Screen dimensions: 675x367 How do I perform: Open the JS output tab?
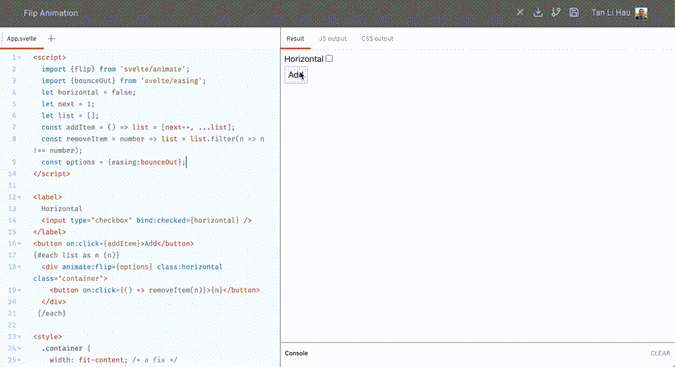tap(332, 38)
